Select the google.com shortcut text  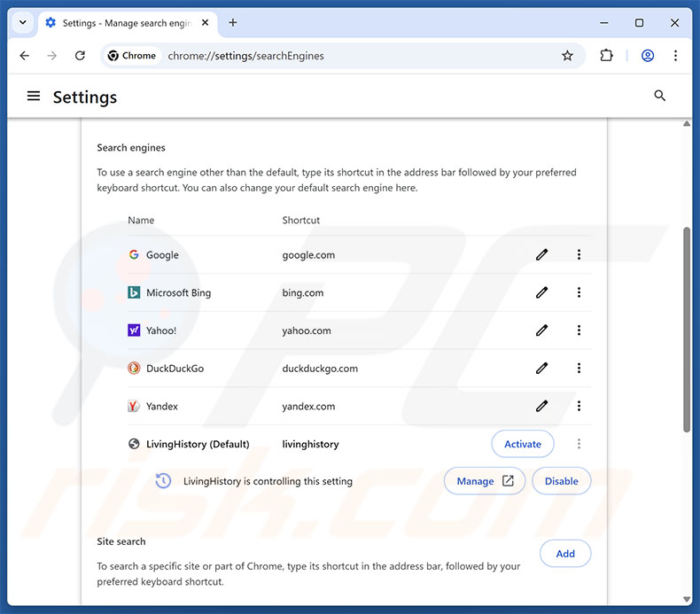pyautogui.click(x=308, y=255)
